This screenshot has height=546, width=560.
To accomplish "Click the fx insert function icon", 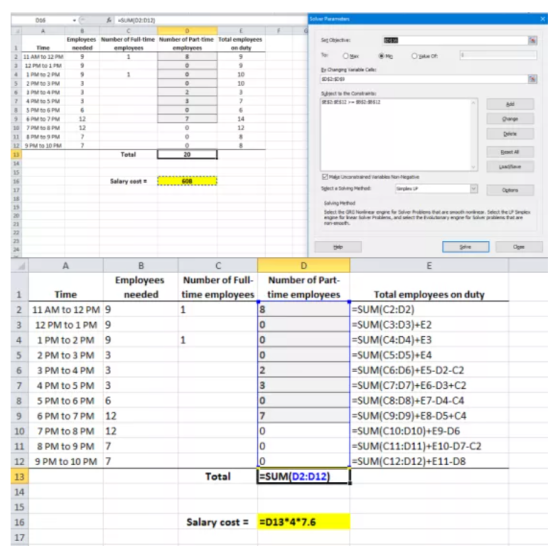I will point(109,20).
